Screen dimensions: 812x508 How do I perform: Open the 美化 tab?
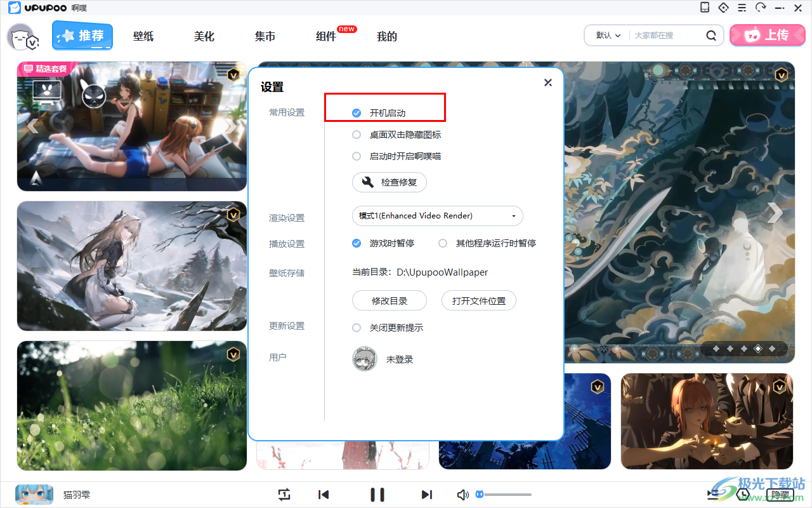(x=204, y=37)
